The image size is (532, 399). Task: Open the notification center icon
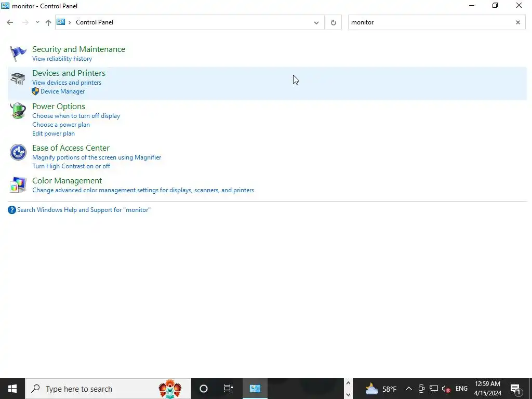[515, 389]
